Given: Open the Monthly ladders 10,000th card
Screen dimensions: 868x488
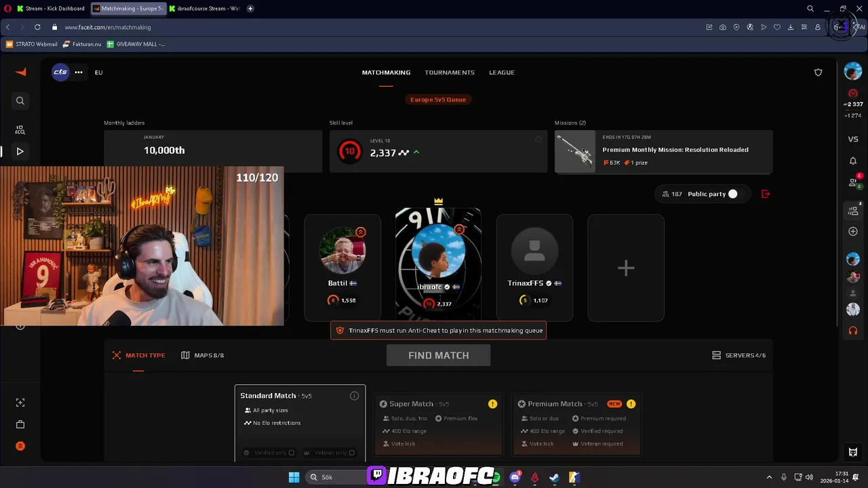Looking at the screenshot, I should pyautogui.click(x=213, y=151).
